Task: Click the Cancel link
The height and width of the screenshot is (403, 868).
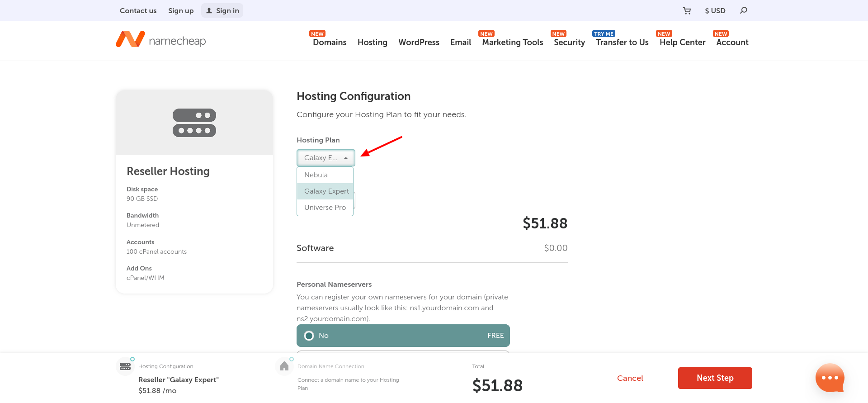Action: click(630, 378)
